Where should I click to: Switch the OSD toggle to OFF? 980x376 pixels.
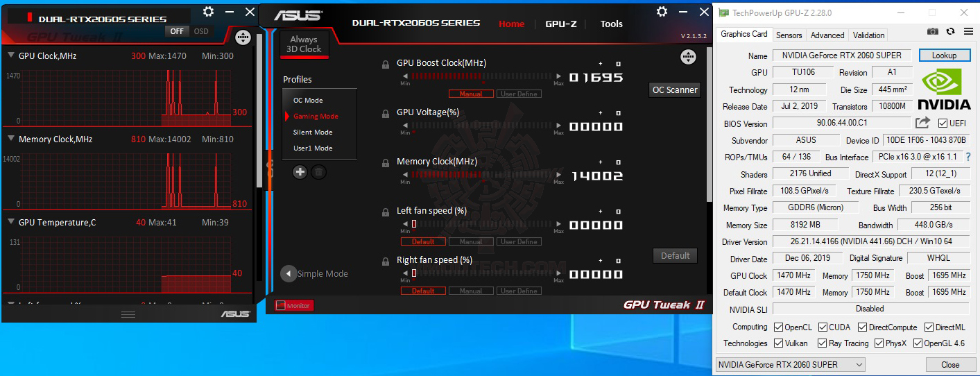point(178,31)
